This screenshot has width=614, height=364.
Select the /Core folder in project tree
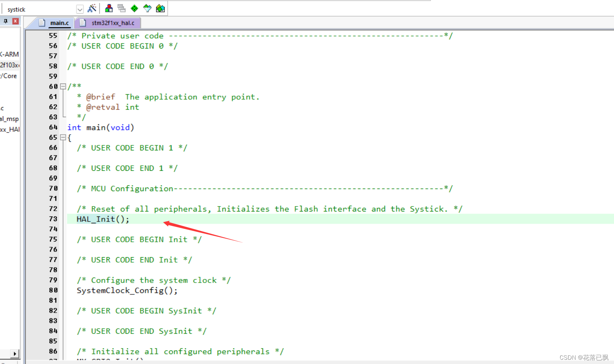[9, 76]
